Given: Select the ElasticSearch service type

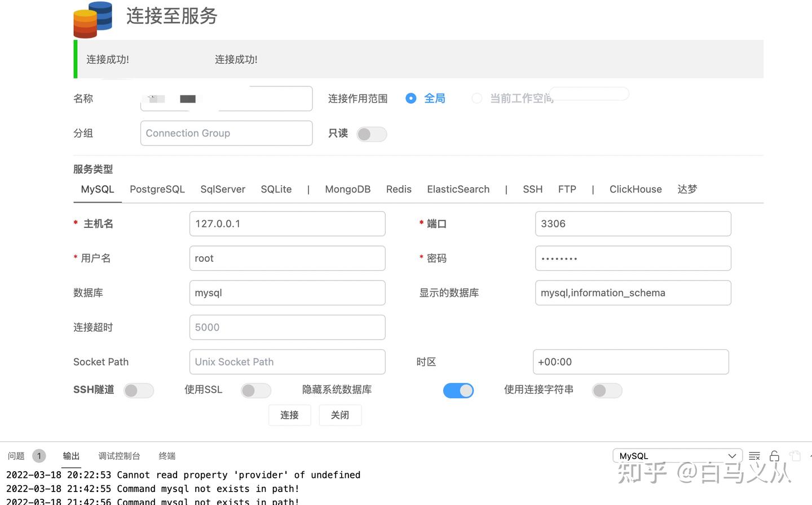Looking at the screenshot, I should pos(458,190).
